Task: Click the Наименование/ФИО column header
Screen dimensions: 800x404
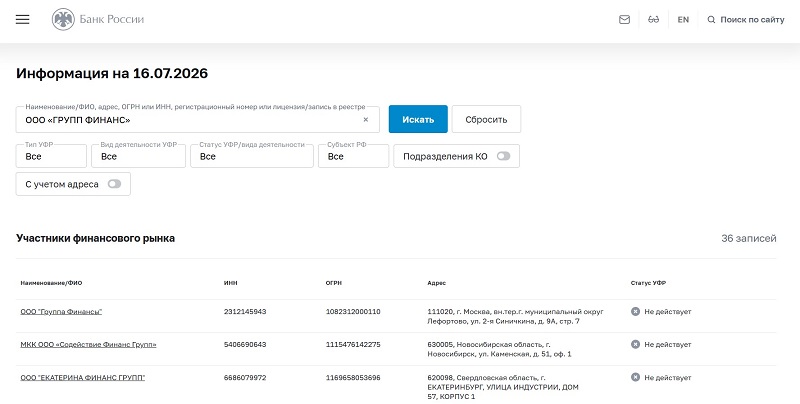Action: click(51, 283)
